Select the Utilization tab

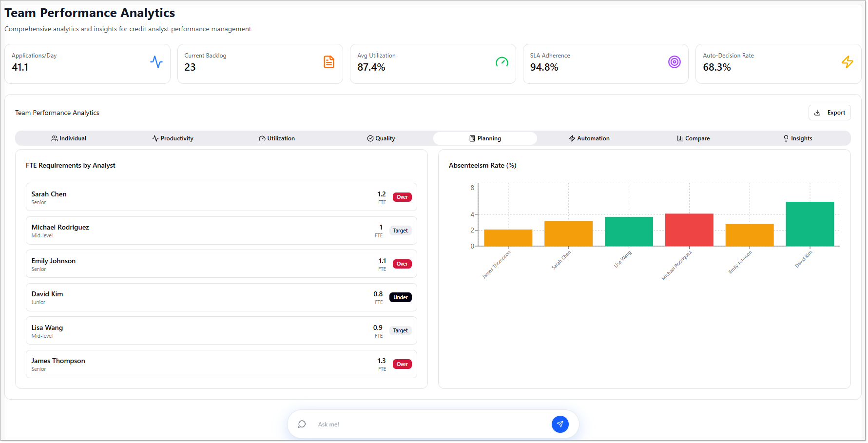(277, 138)
